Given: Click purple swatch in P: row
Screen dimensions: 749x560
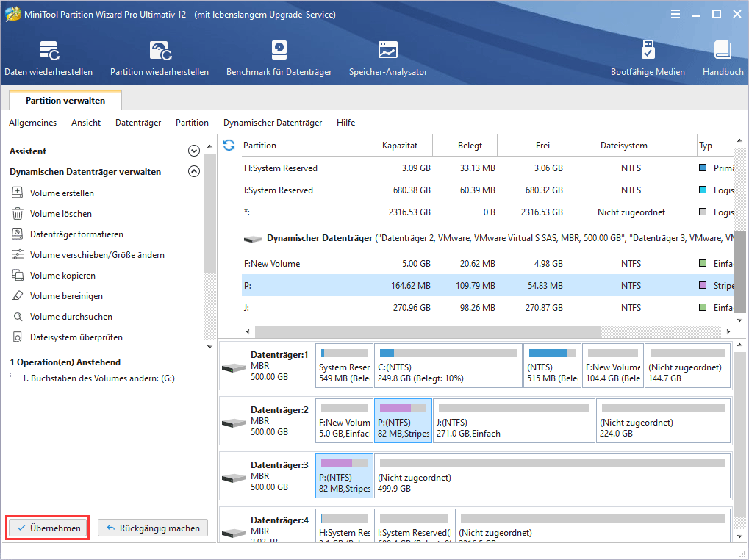Looking at the screenshot, I should coord(703,285).
